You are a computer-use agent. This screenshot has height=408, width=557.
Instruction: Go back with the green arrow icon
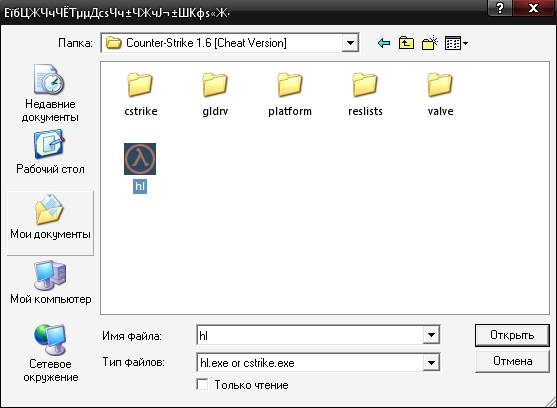384,43
